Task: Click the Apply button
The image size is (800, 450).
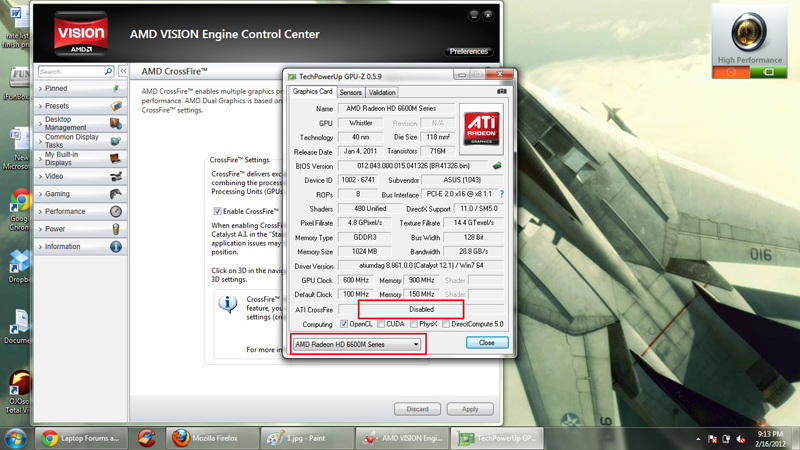Action: point(470,409)
